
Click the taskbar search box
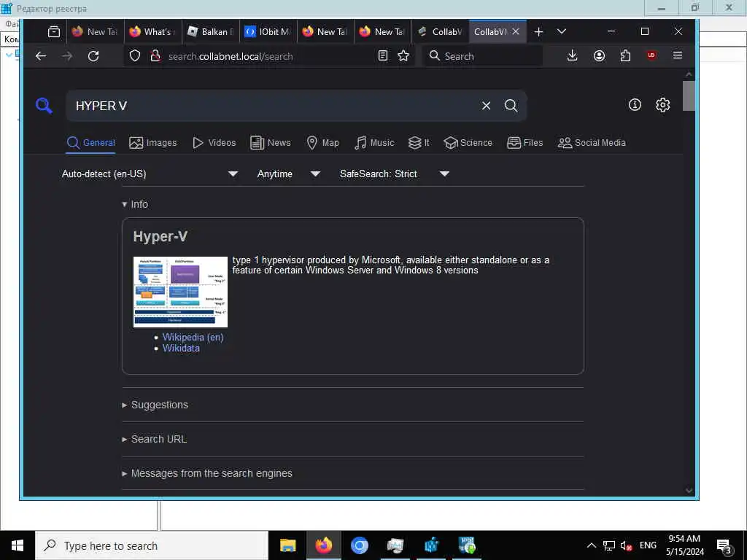click(x=152, y=545)
